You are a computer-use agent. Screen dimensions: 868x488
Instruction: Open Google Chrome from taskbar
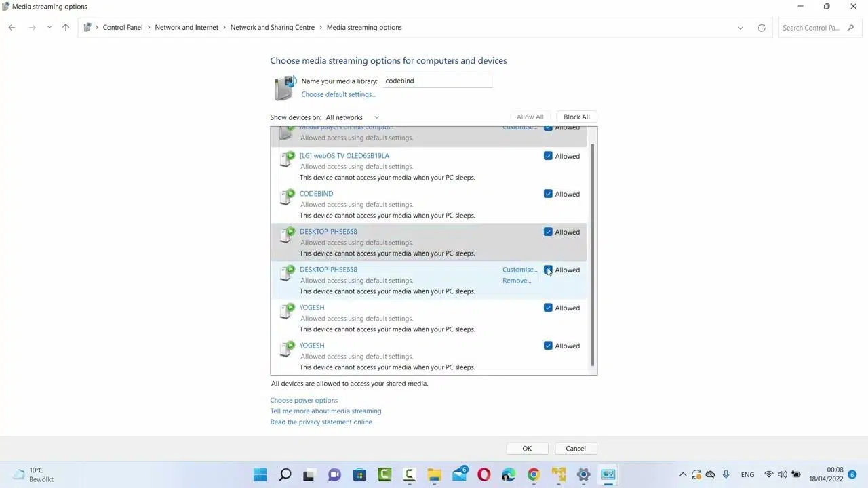(534, 474)
